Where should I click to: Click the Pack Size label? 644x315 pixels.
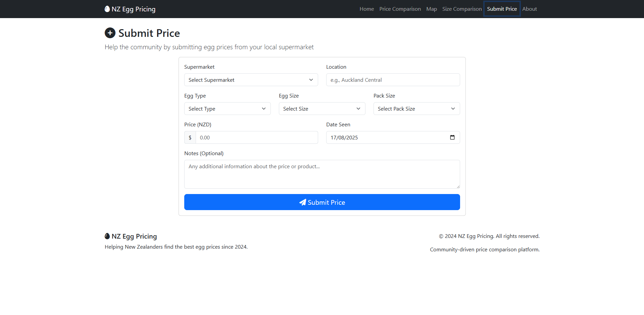point(384,96)
